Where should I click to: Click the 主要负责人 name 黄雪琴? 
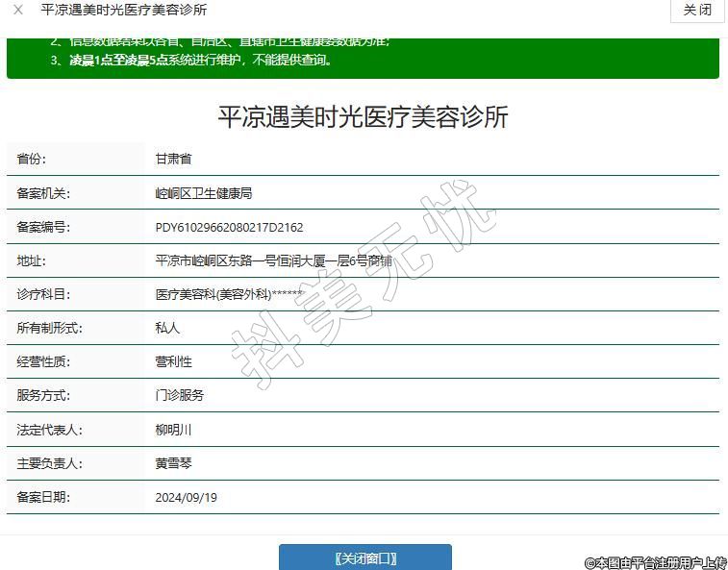tap(173, 463)
